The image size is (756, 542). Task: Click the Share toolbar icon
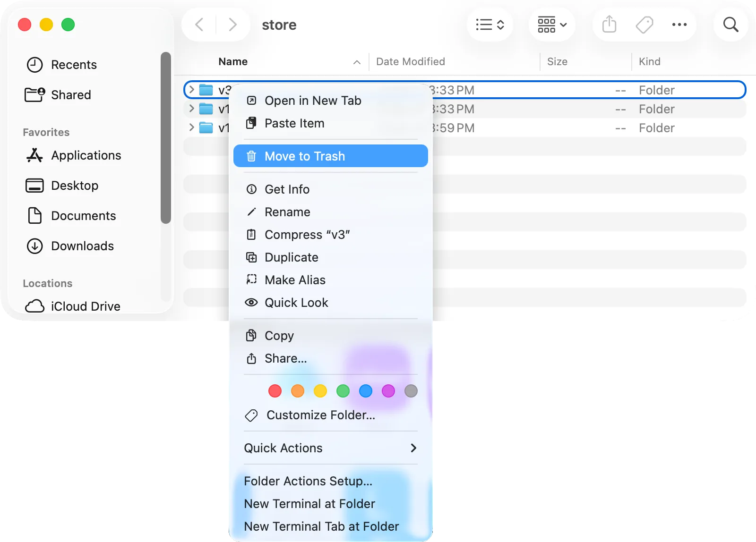[609, 25]
